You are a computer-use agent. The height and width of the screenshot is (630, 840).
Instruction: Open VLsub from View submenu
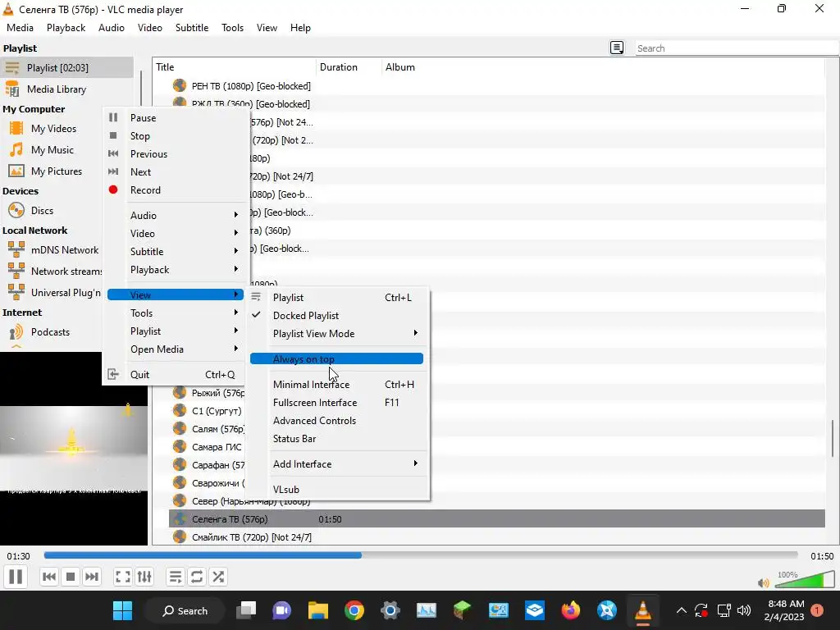337,490
